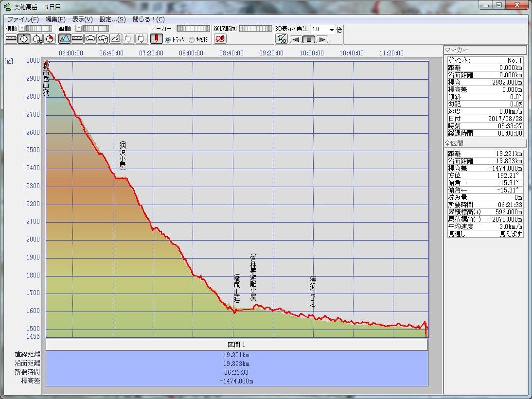Maximize the 奥穂高岳 window
This screenshot has height=399, width=532.
tap(499, 5)
